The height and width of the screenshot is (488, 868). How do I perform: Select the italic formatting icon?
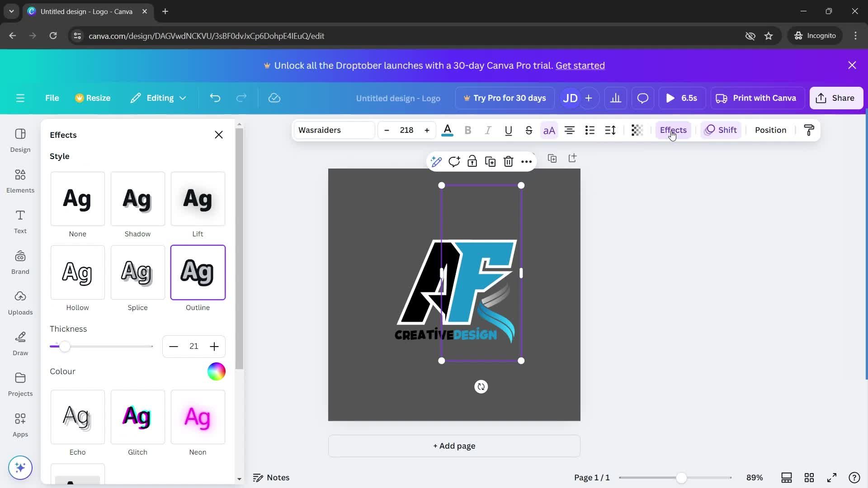(x=488, y=130)
